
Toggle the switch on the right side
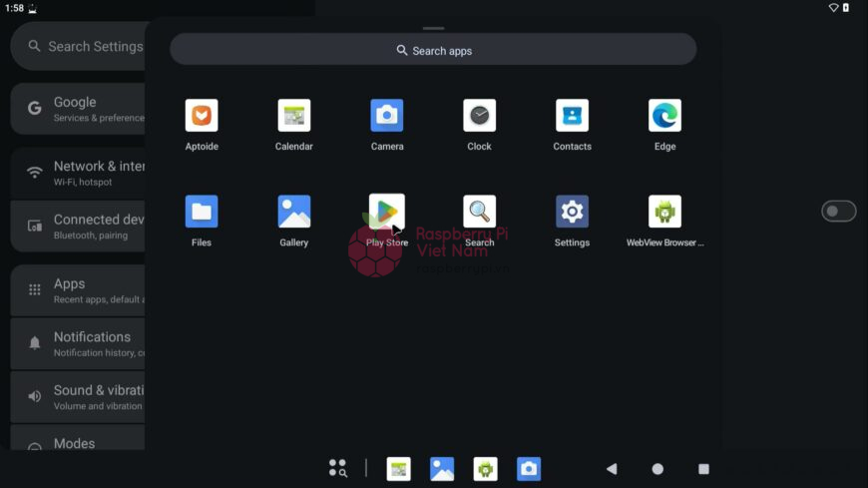839,211
